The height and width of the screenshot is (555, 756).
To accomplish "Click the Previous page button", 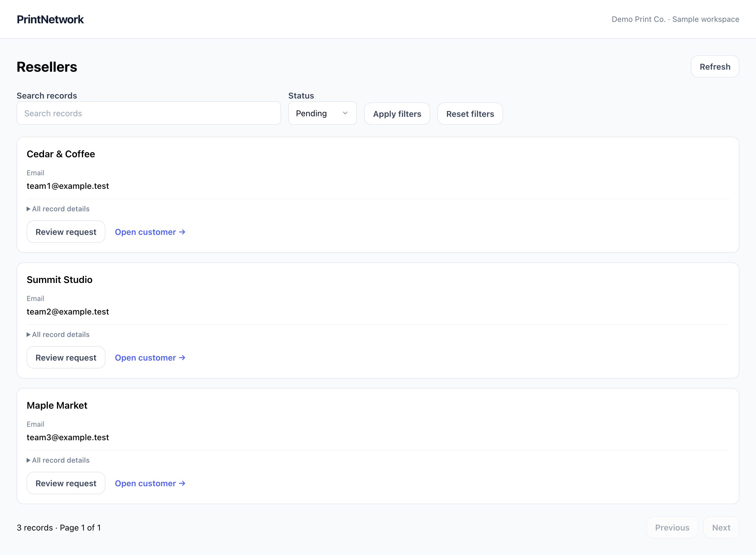I will pos(672,528).
